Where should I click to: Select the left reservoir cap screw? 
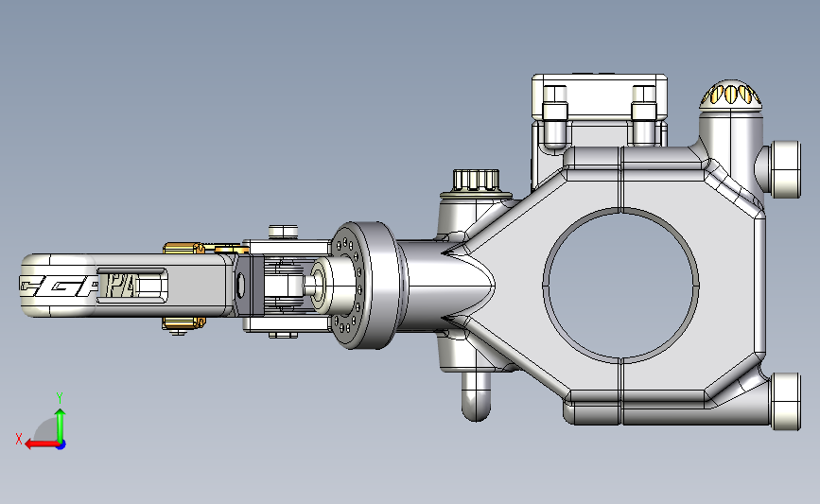pyautogui.click(x=555, y=117)
